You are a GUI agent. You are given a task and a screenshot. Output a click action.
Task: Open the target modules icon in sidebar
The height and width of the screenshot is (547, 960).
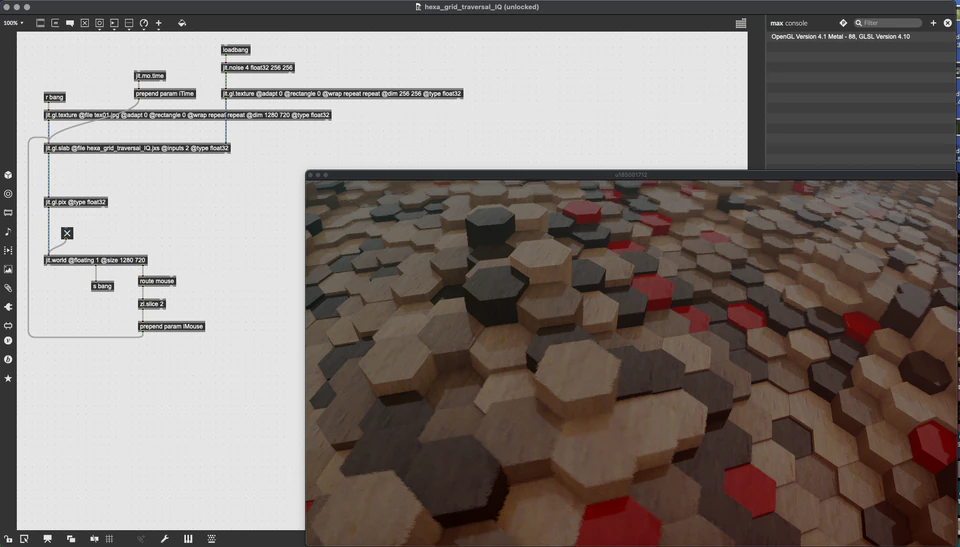point(8,194)
